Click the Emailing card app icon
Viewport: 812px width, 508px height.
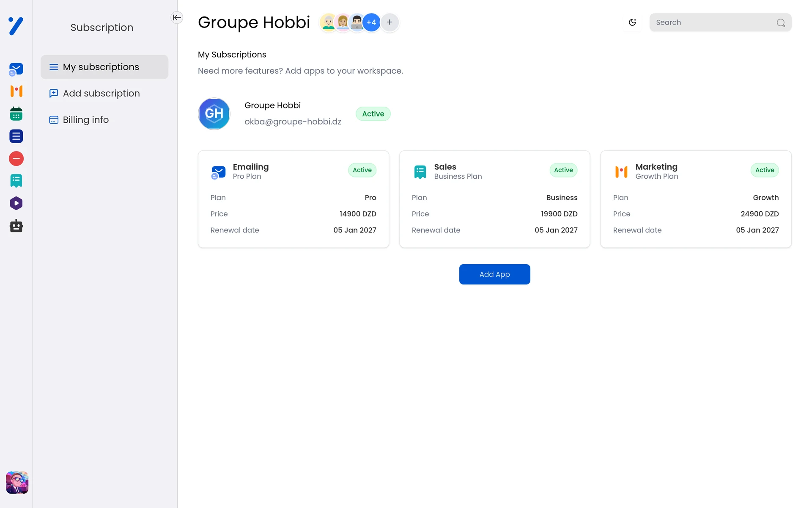click(218, 172)
